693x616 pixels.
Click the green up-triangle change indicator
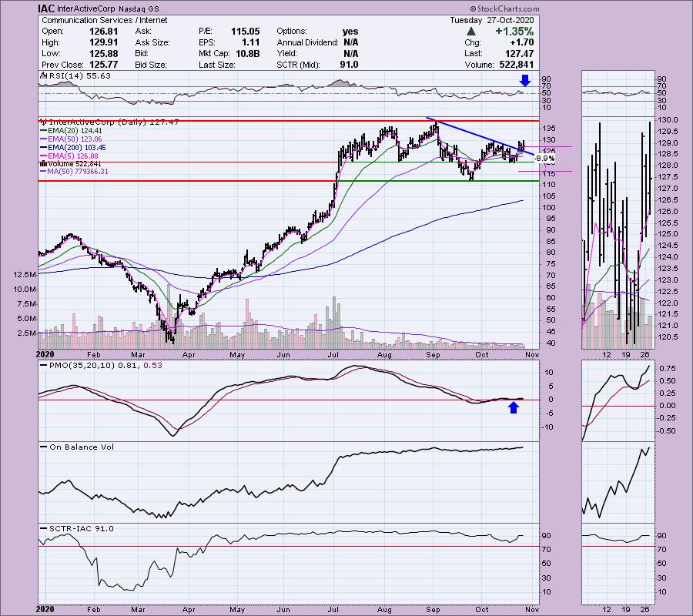[471, 32]
